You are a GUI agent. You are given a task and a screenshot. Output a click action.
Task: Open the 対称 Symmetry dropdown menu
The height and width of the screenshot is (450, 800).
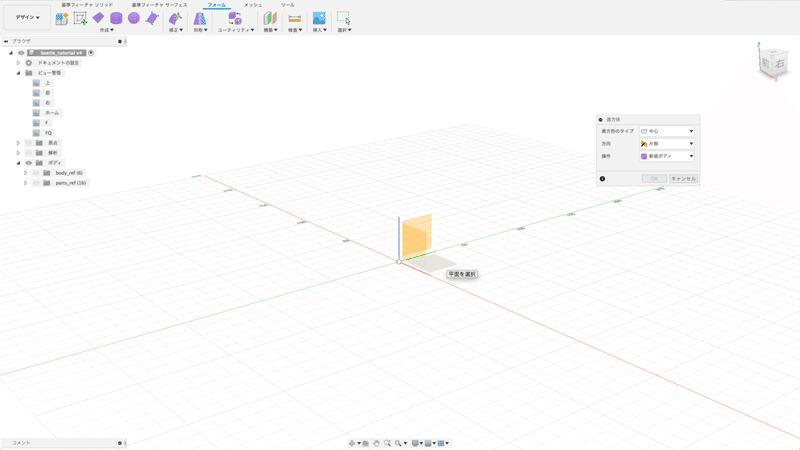pos(200,30)
